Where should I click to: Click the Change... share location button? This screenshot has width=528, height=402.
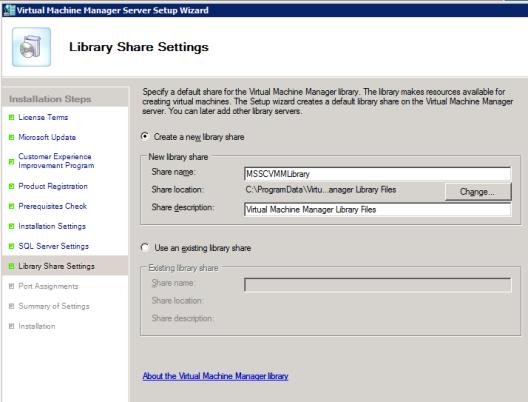pyautogui.click(x=478, y=192)
